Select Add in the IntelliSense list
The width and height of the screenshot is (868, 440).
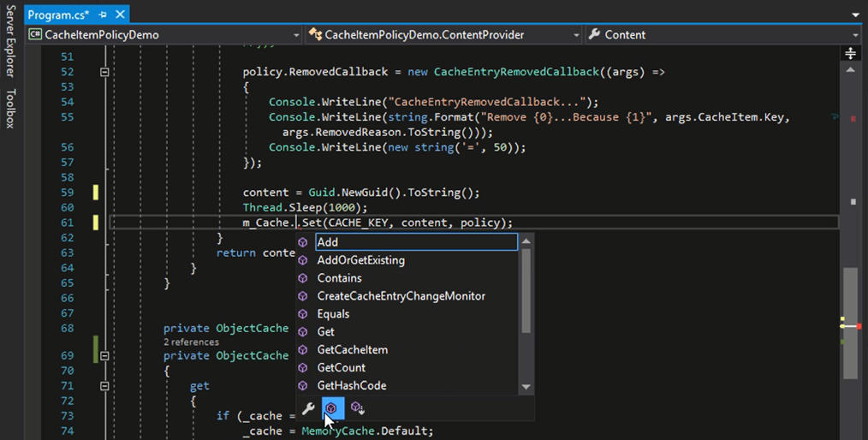click(416, 242)
